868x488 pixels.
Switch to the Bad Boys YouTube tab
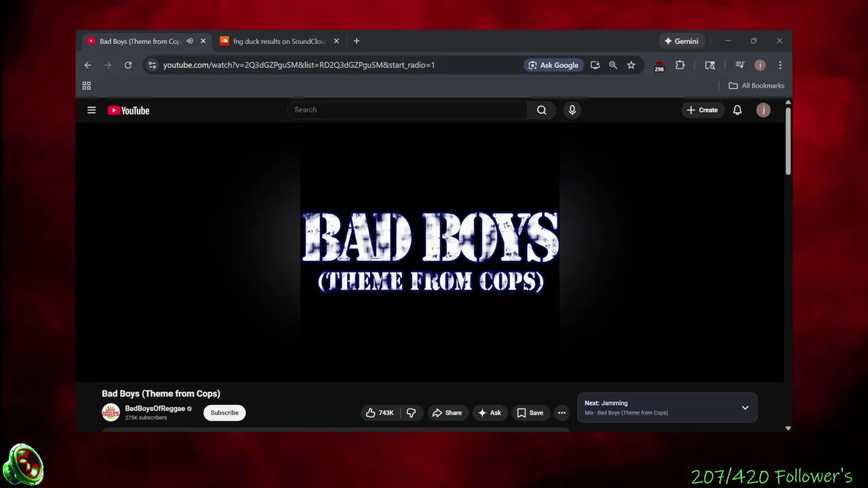tap(140, 41)
